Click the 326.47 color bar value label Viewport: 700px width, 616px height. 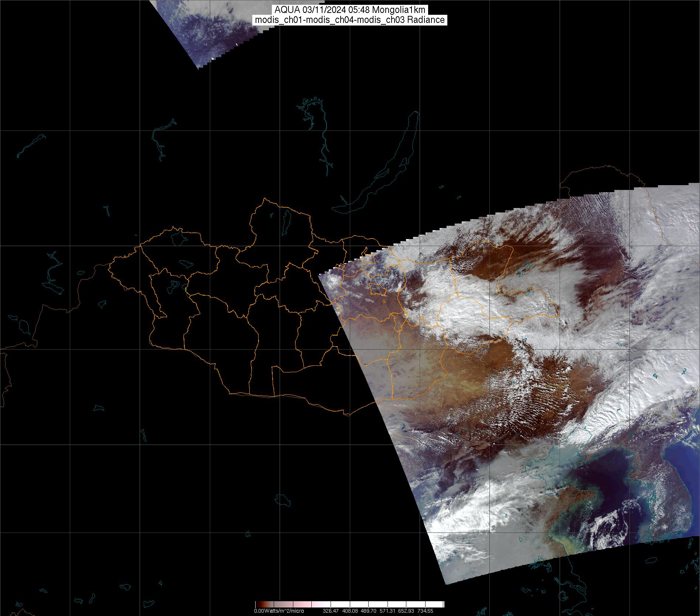330,611
